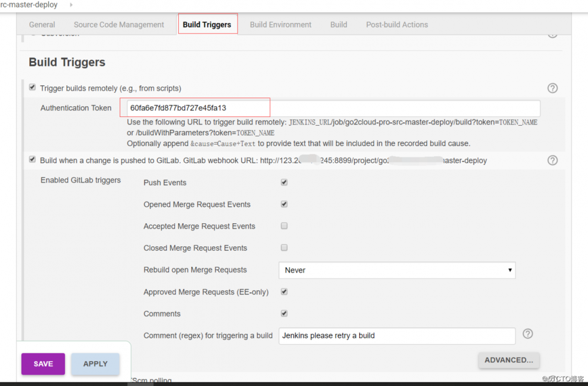Open help beside the GitLab webhook trigger
Image resolution: width=588 pixels, height=386 pixels.
point(552,160)
